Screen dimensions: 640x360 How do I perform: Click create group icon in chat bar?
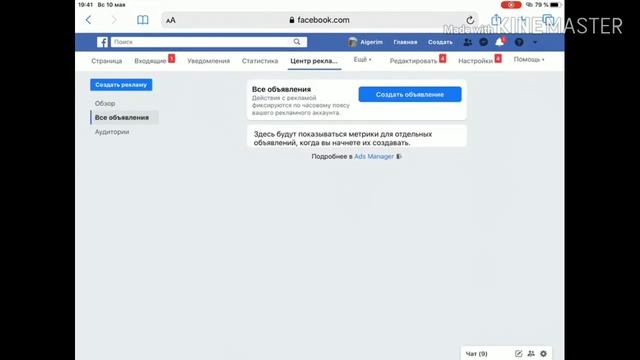tap(531, 353)
